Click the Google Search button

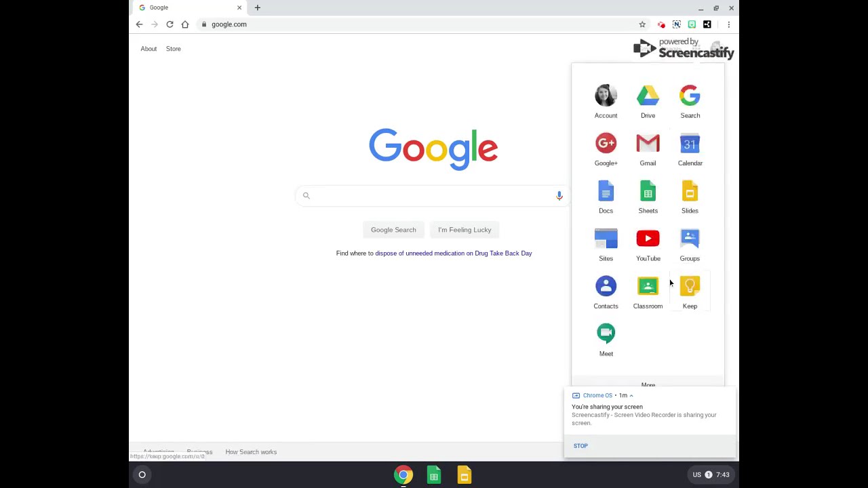393,230
